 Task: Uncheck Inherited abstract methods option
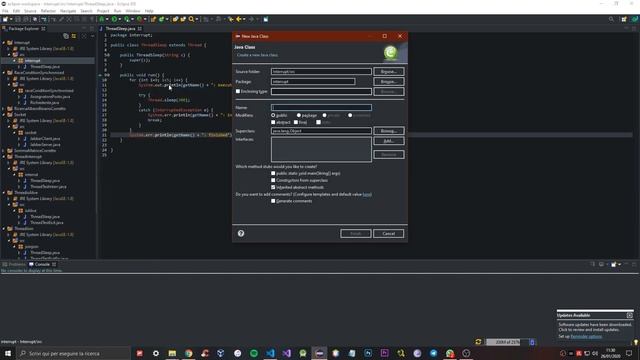[273, 187]
